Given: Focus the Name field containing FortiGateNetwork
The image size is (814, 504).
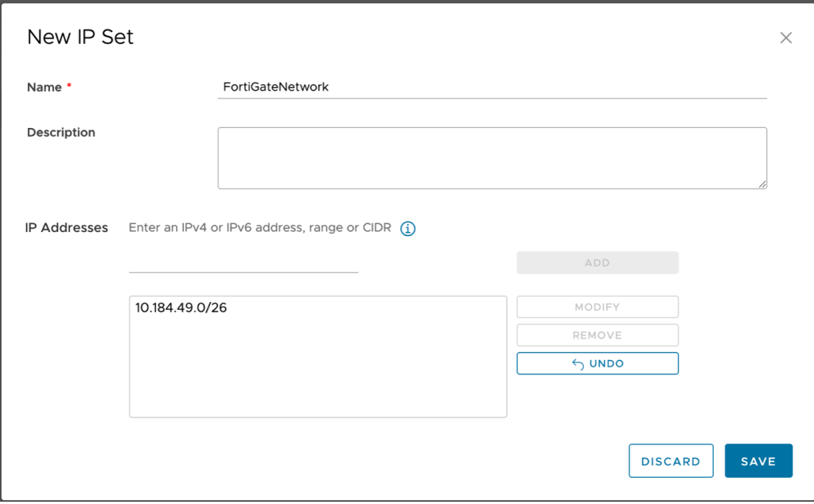Looking at the screenshot, I should pos(491,87).
